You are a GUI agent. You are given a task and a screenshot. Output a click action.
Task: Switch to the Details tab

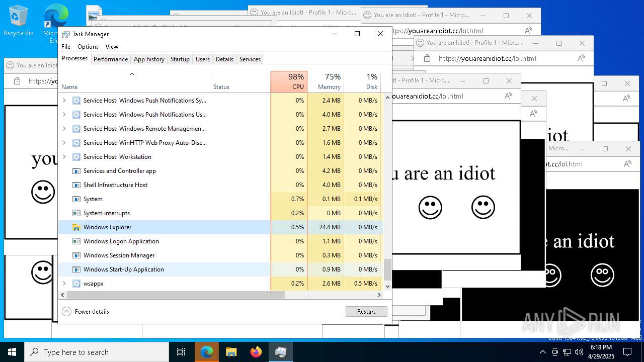tap(224, 59)
